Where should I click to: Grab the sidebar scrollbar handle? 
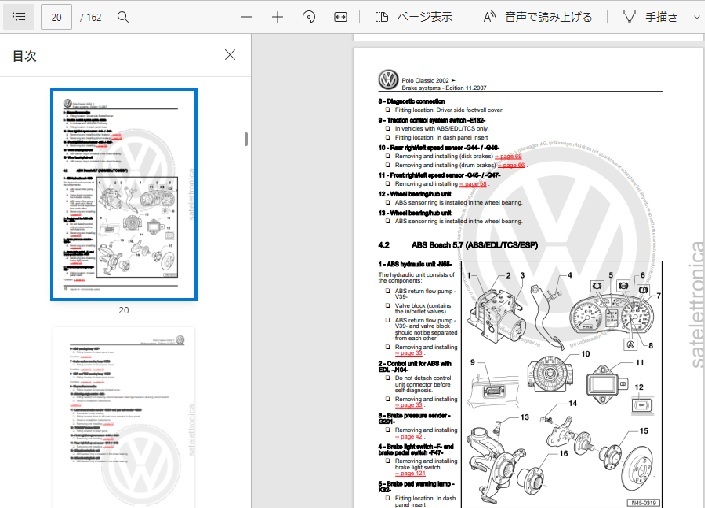246,139
